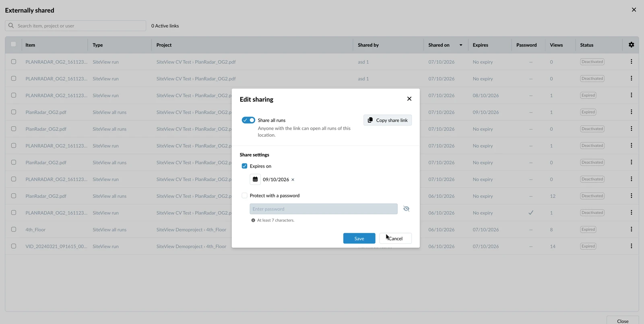Close the Edit sharing dialog with the X icon

pyautogui.click(x=409, y=99)
